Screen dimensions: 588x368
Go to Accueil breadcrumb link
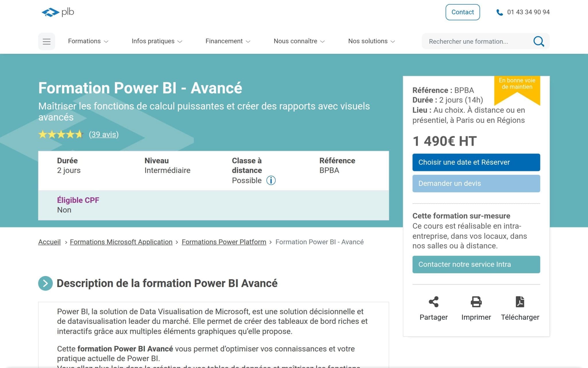[49, 242]
